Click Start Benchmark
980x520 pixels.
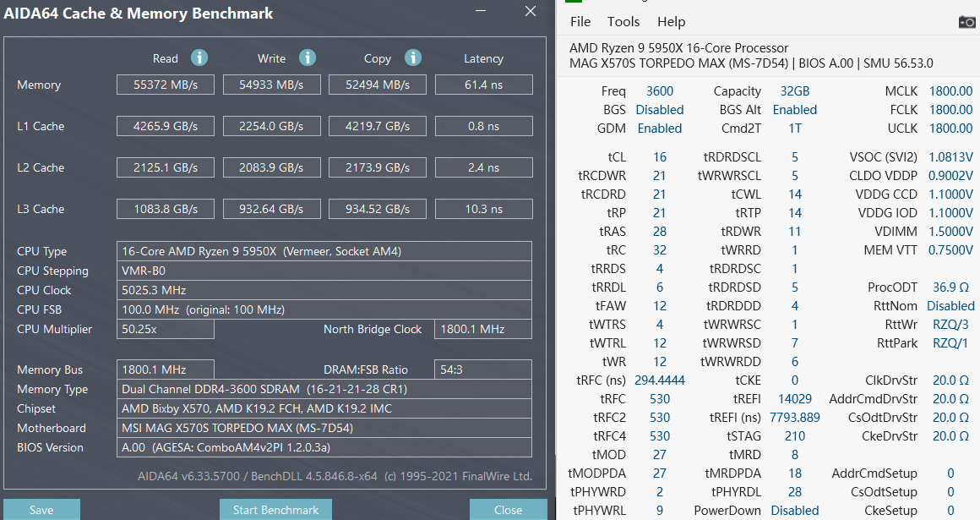point(275,510)
